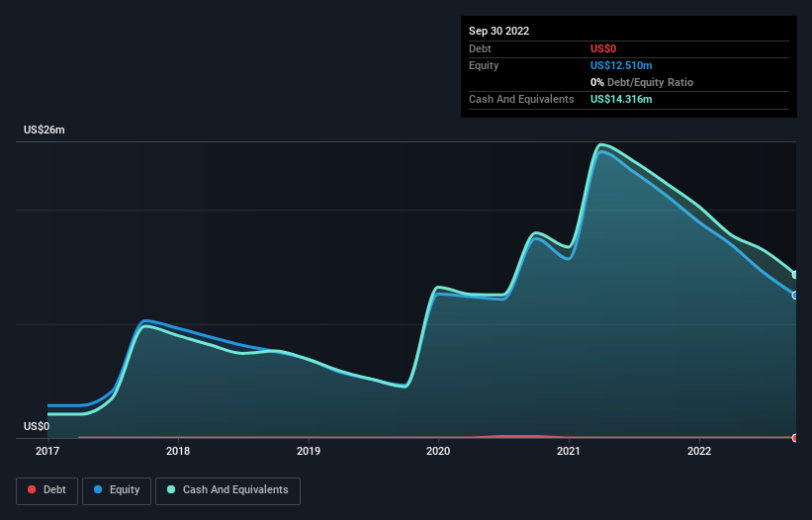Viewport: 812px width, 520px height.
Task: Click the US$26m y-axis label
Action: (45, 130)
